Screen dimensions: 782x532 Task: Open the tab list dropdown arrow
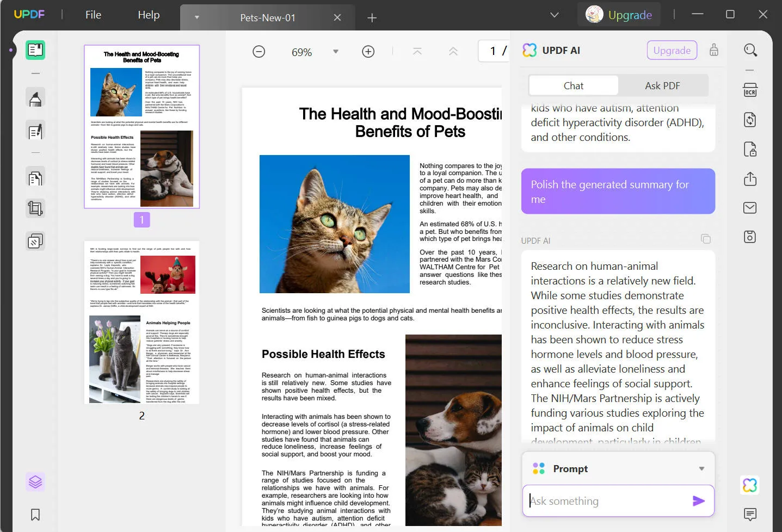click(554, 15)
